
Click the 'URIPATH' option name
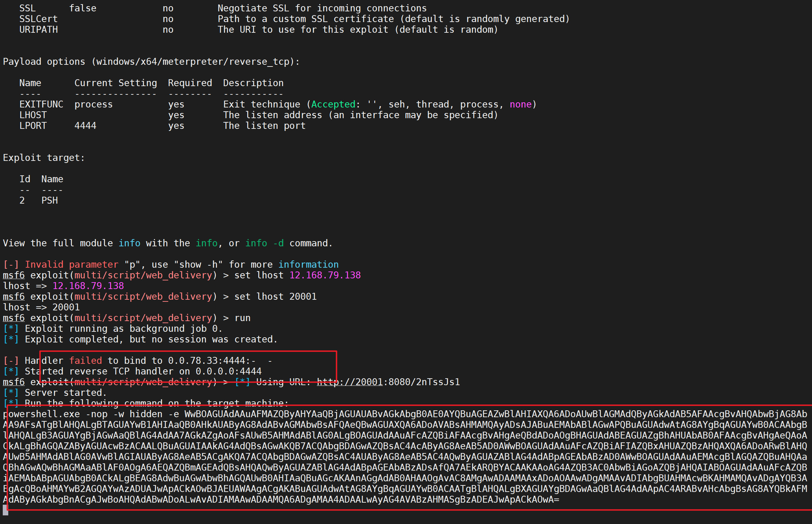point(39,30)
